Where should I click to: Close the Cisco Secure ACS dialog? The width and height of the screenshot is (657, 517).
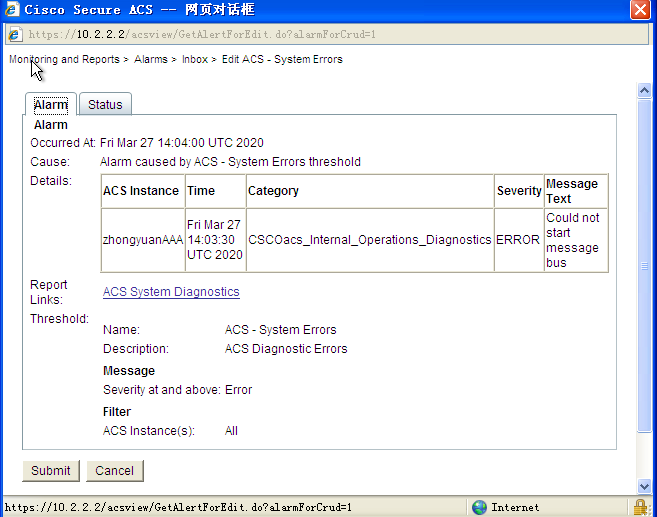(641, 9)
